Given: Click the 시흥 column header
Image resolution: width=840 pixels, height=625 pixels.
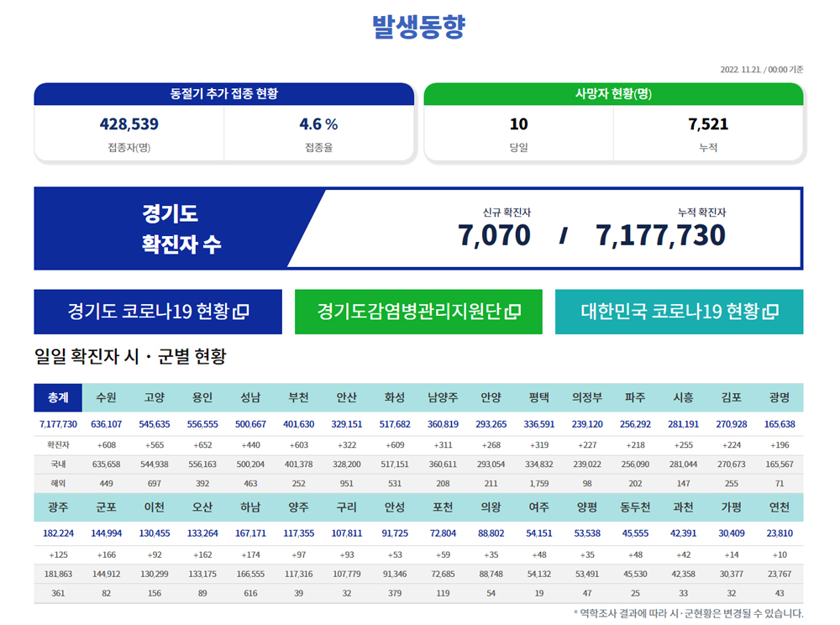Looking at the screenshot, I should pos(683,397).
